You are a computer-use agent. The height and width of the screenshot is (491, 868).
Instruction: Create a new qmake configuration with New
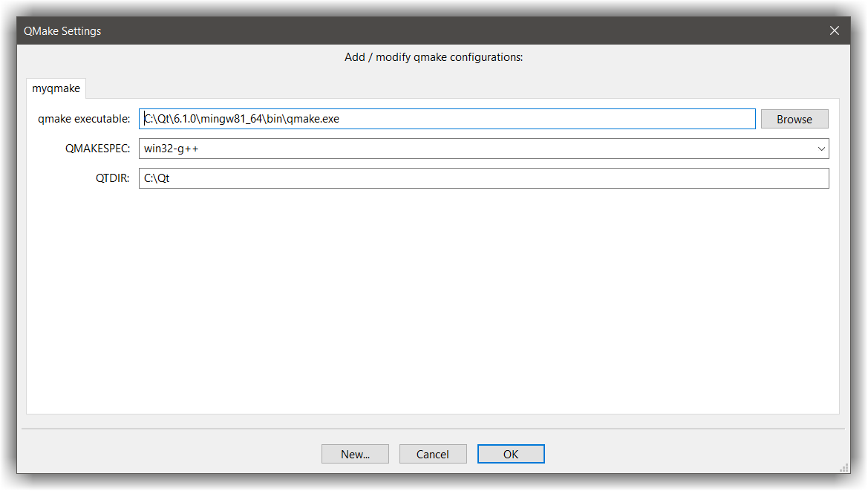(355, 454)
